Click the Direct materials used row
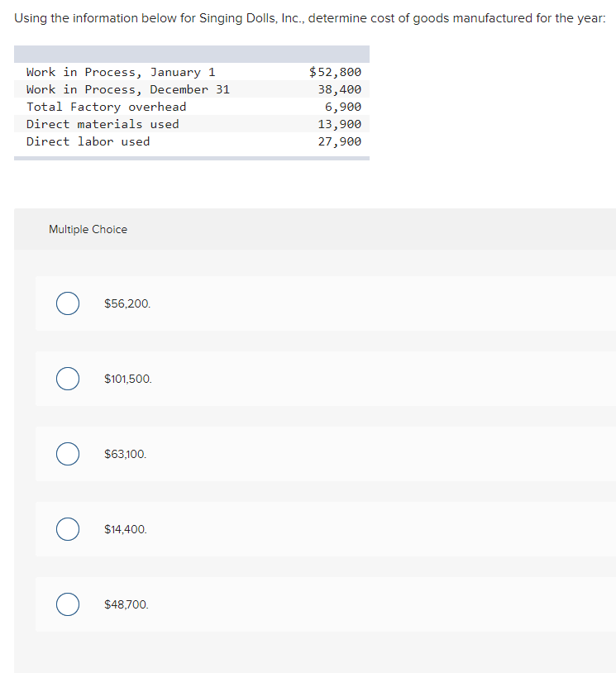Screen dimensions: 616x673 190,124
